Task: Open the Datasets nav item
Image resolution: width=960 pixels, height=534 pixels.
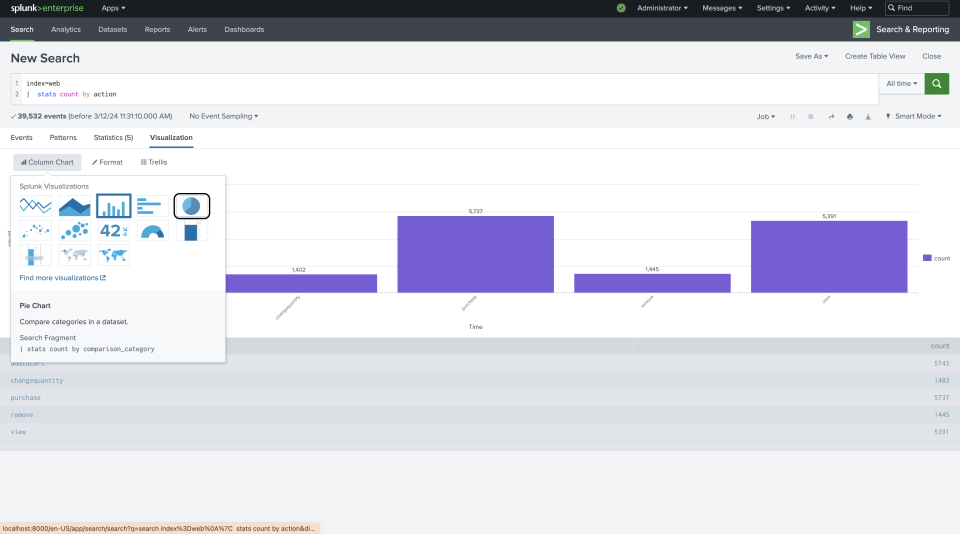Action: pyautogui.click(x=113, y=29)
